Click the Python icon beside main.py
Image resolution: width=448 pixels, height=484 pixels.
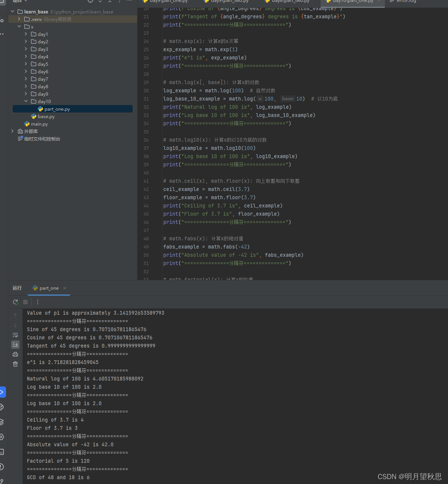[x=27, y=124]
